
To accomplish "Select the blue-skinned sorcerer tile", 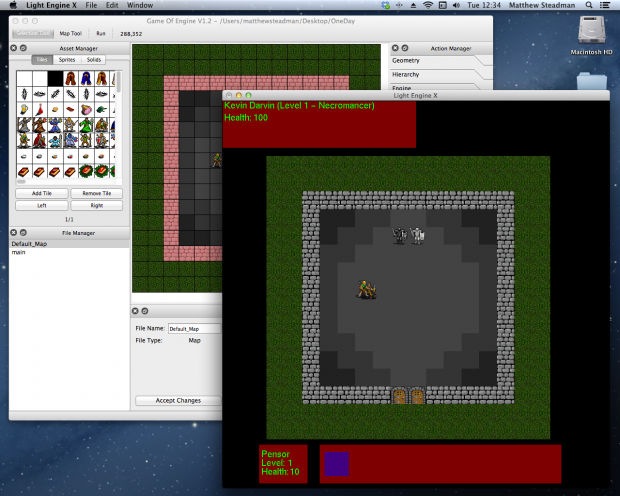I will (71, 140).
